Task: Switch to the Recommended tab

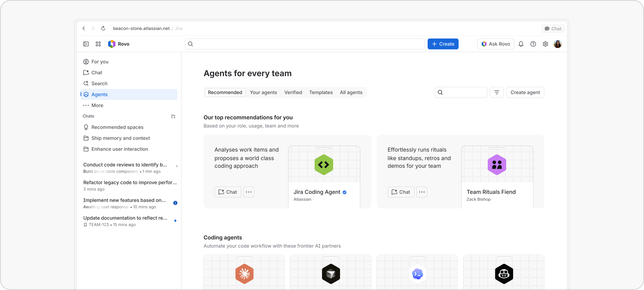Action: [x=225, y=92]
